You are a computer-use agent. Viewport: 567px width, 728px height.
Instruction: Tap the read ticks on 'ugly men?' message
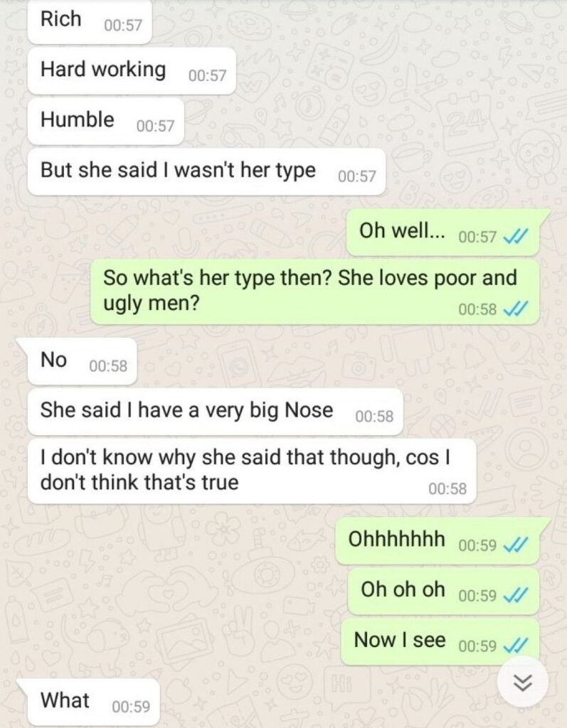tap(515, 309)
